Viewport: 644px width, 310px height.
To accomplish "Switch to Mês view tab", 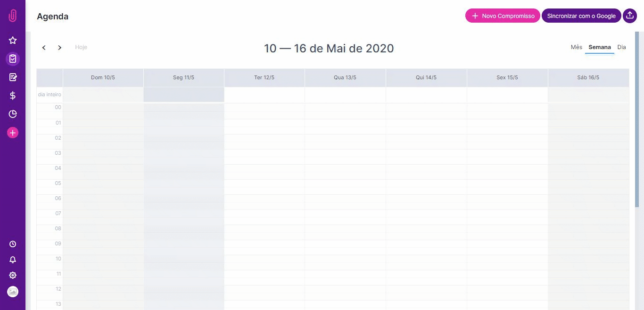I will pos(577,47).
